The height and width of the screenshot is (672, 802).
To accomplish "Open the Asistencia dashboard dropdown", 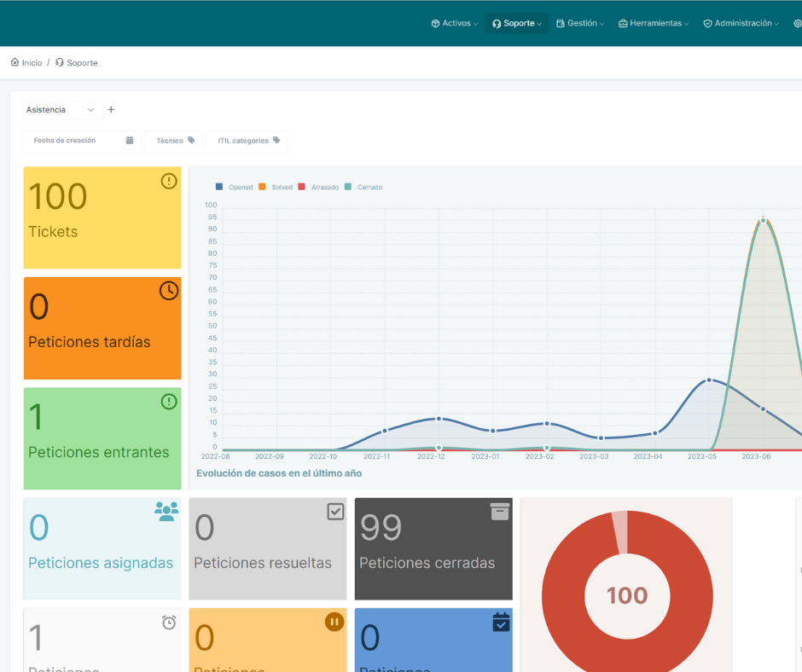I will coord(61,110).
